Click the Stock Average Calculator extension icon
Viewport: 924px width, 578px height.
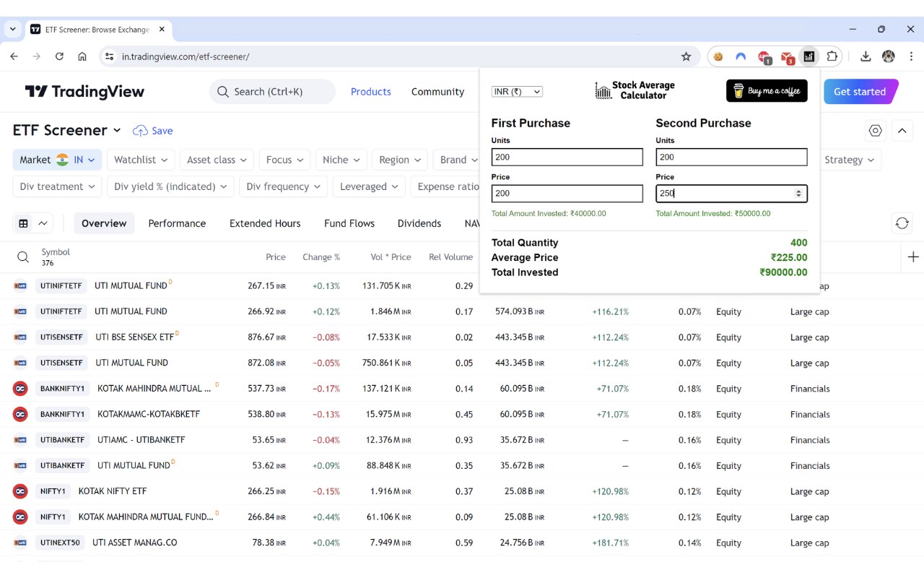coord(809,56)
